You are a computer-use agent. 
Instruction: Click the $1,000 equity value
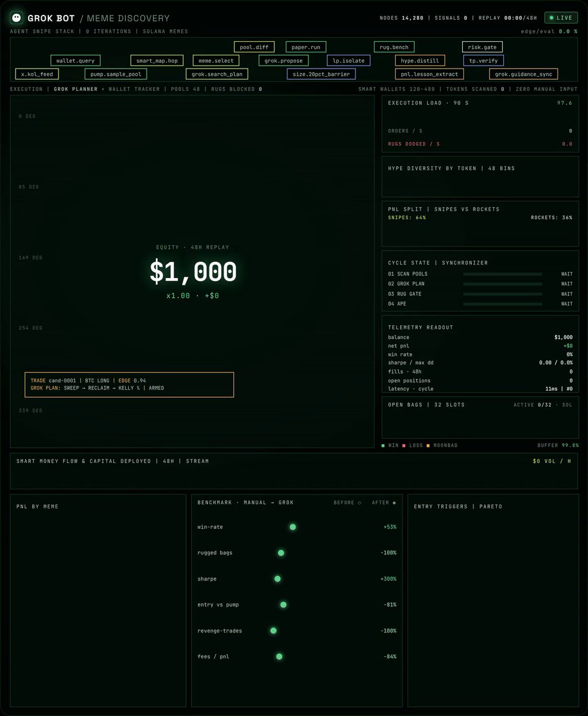[x=193, y=272]
